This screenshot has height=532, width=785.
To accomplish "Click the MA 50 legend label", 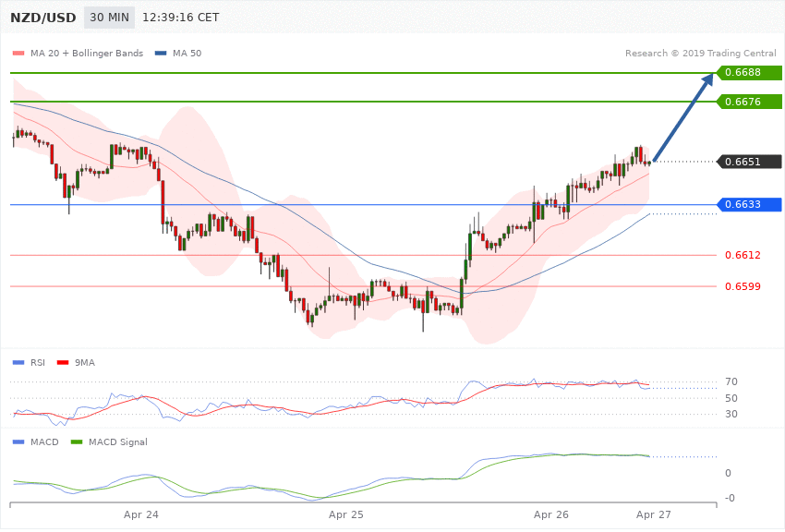I will coord(187,53).
